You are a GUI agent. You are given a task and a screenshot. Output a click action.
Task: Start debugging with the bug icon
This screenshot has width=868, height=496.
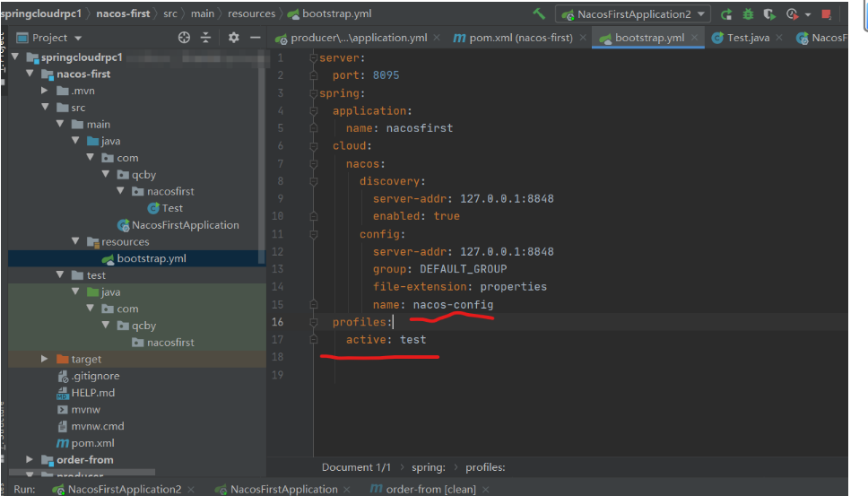pyautogui.click(x=748, y=13)
